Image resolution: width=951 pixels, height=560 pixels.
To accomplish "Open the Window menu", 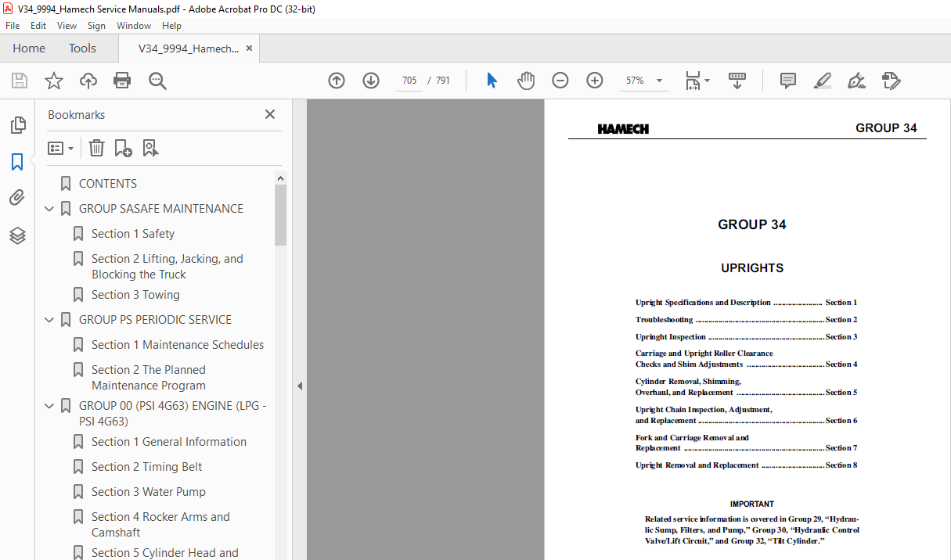I will [x=134, y=26].
